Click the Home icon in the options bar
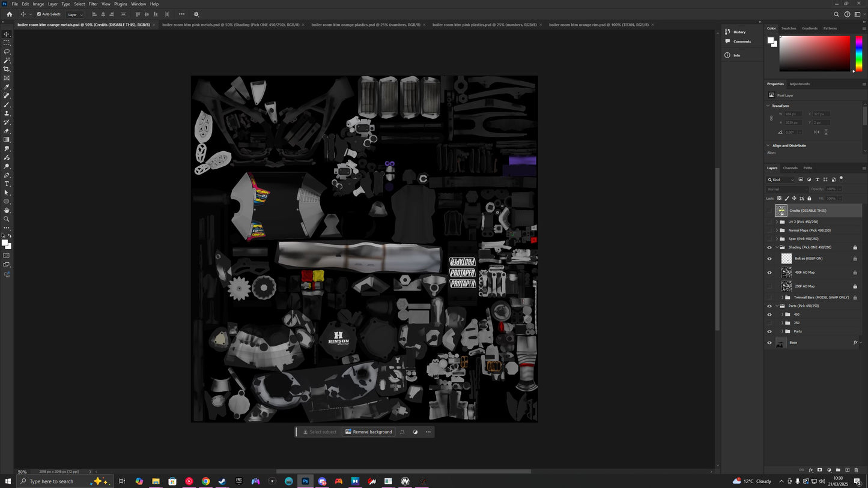This screenshot has width=868, height=488. (x=9, y=14)
